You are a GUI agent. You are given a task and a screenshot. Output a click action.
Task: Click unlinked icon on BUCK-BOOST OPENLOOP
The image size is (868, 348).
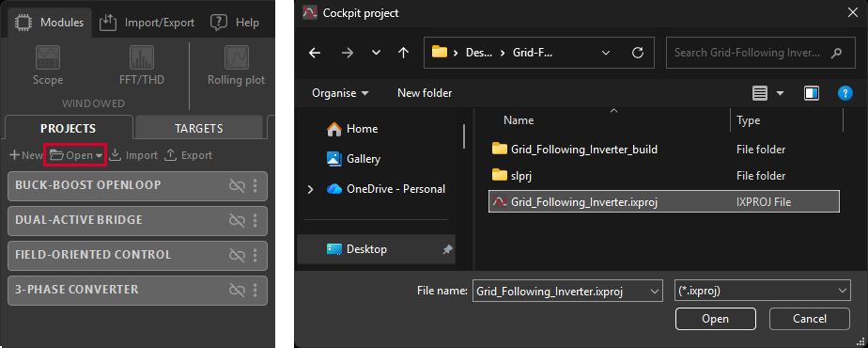[x=237, y=186]
